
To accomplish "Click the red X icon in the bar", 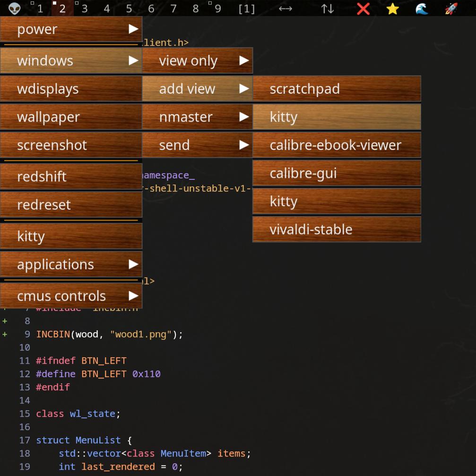I will [363, 9].
